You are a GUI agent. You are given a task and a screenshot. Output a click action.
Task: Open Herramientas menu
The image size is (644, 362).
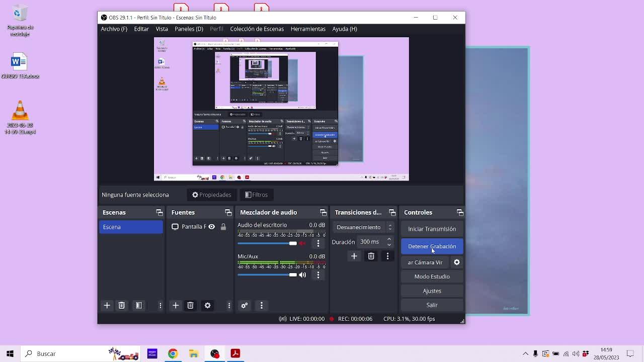[308, 29]
